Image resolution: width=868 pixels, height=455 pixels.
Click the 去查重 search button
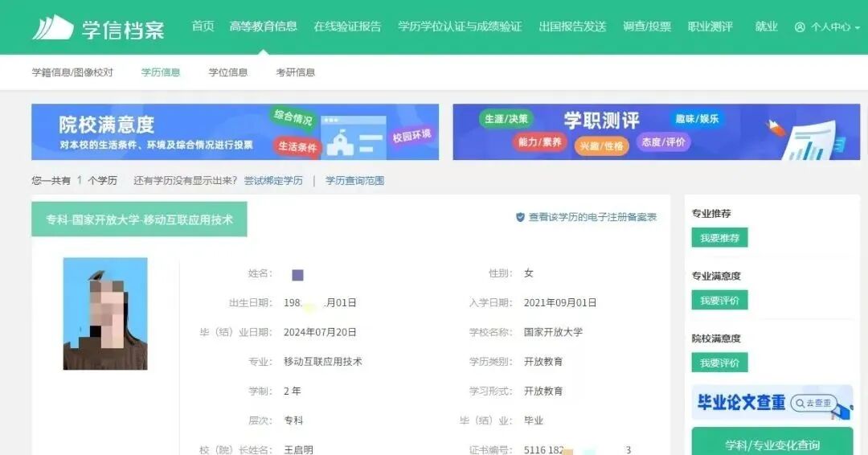pos(813,403)
